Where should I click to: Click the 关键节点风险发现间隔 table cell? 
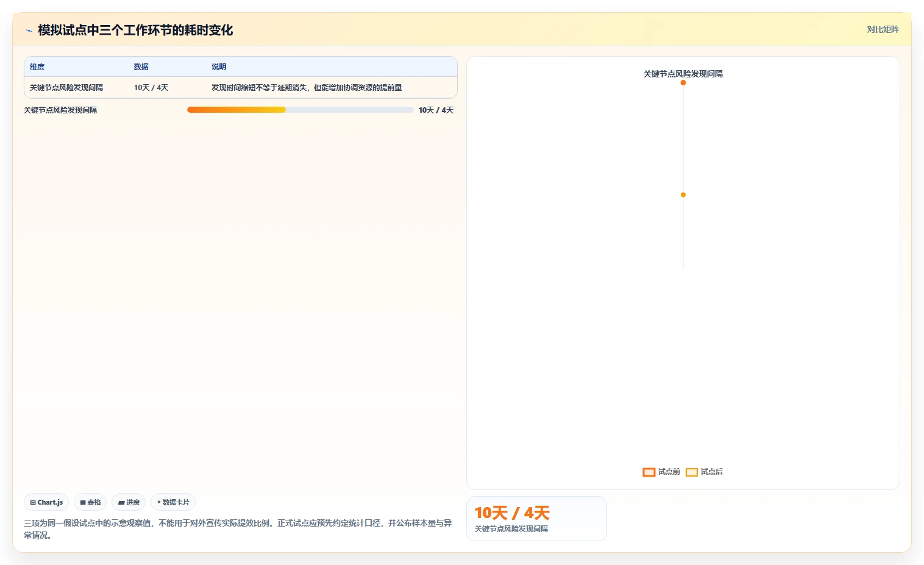[x=66, y=88]
